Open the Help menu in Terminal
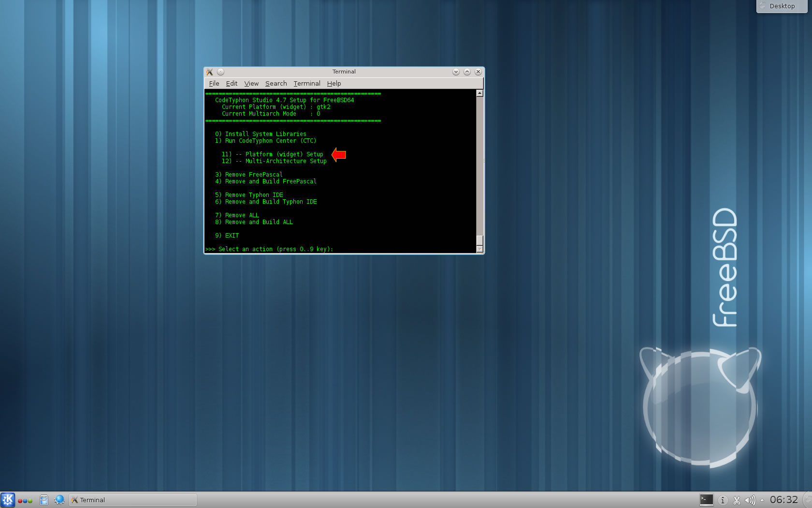 [334, 83]
